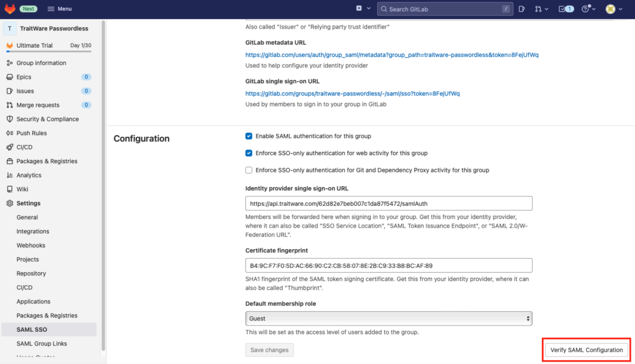This screenshot has width=635, height=364.
Task: Click the Ultimate Trial progress bar
Action: 48,51
